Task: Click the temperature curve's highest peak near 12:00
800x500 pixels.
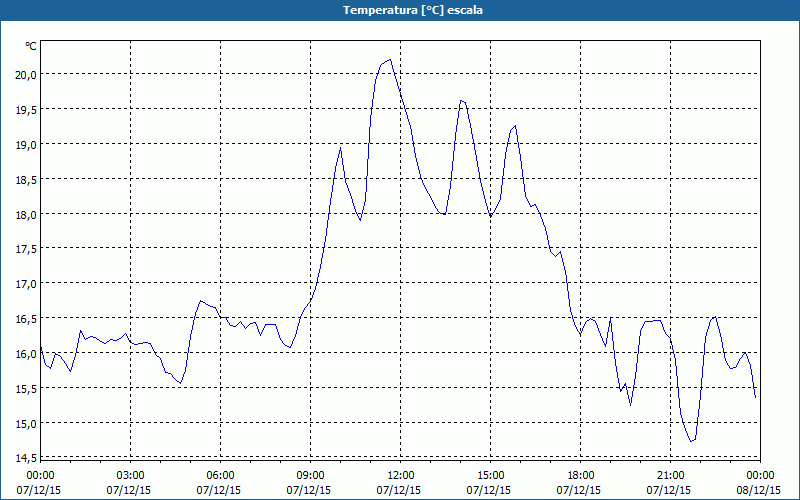Action: (x=390, y=60)
